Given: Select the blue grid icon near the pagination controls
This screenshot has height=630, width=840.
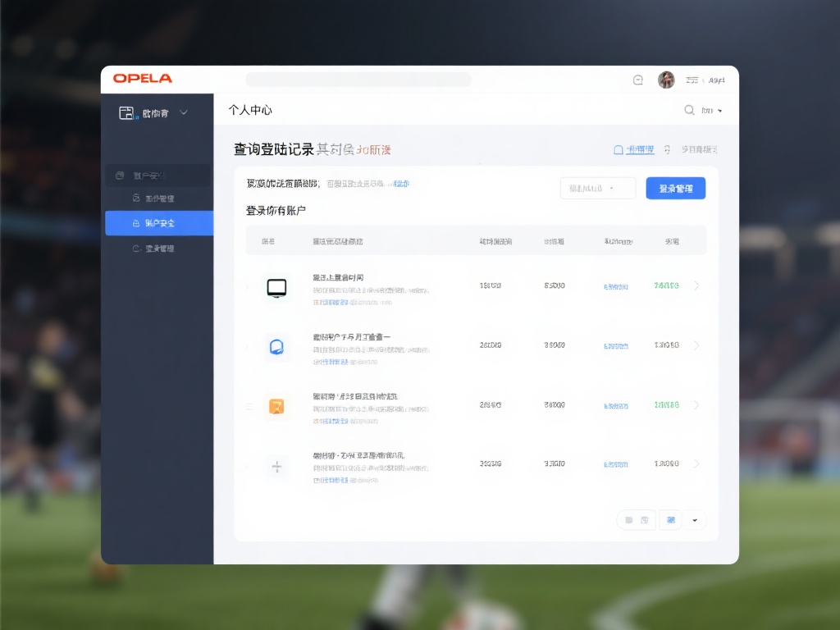Looking at the screenshot, I should (x=670, y=520).
